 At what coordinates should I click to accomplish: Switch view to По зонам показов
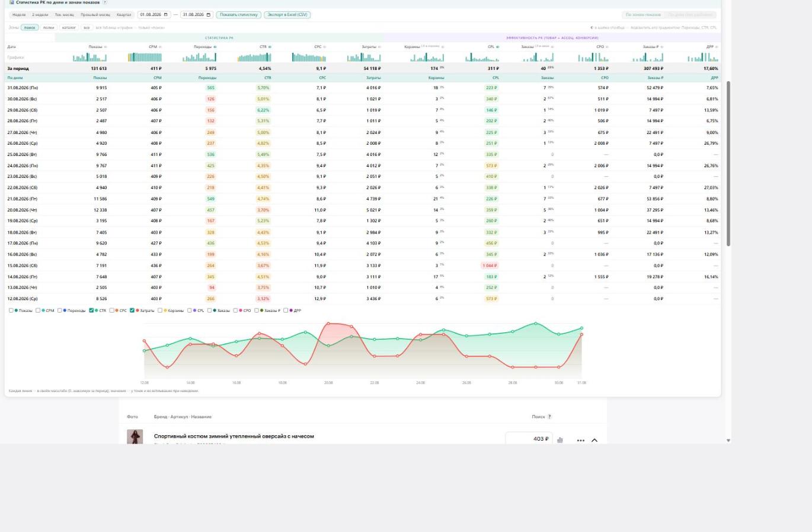coord(643,15)
